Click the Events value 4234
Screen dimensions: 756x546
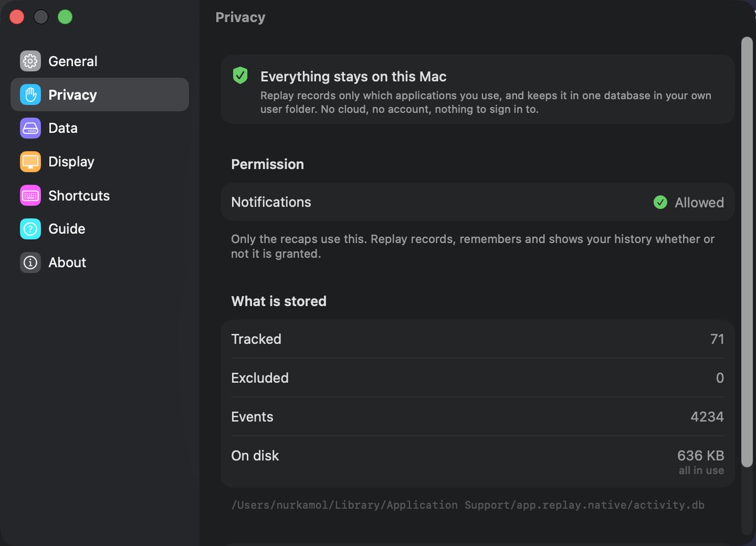click(x=707, y=417)
